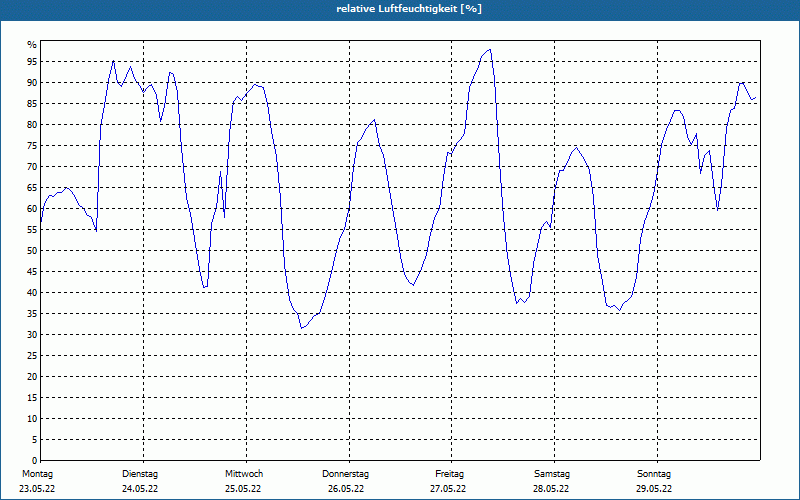800x500 pixels.
Task: Click the y-axis value '95'
Action: click(32, 62)
